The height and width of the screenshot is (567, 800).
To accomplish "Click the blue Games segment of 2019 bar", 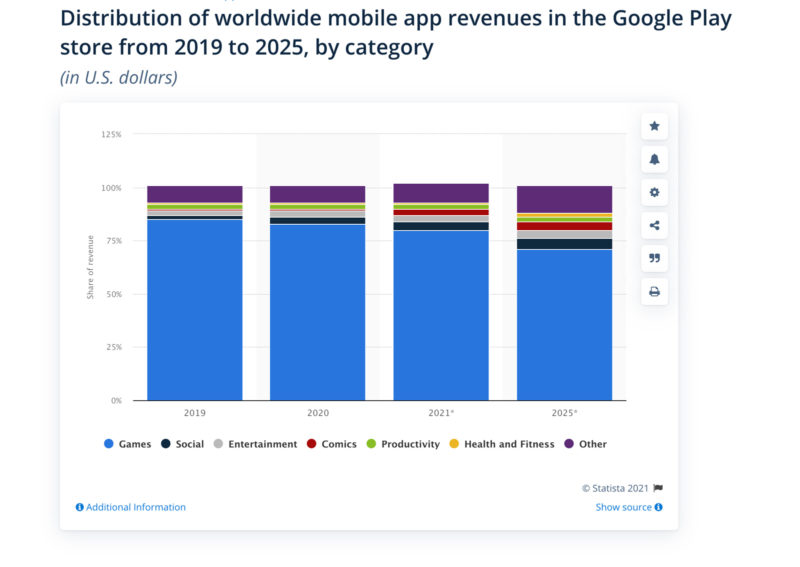I will [x=194, y=310].
